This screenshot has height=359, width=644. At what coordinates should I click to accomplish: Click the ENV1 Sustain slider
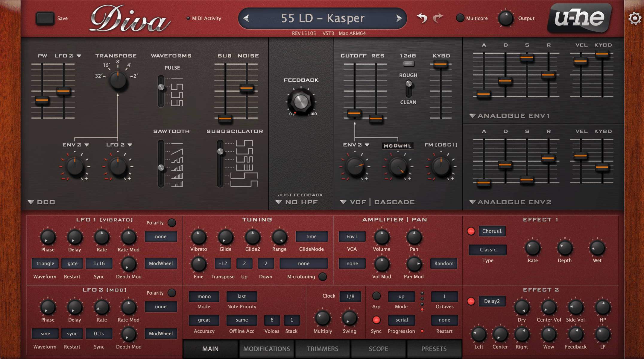(527, 57)
